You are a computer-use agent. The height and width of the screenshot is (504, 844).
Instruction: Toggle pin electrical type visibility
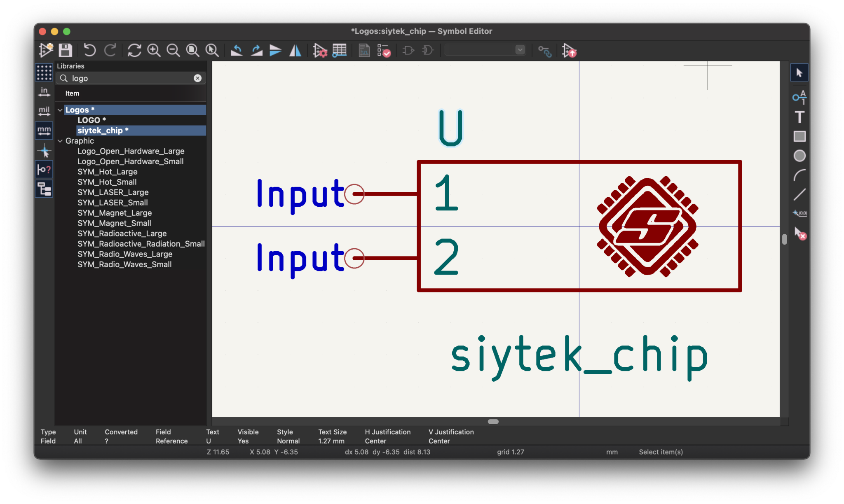click(44, 169)
